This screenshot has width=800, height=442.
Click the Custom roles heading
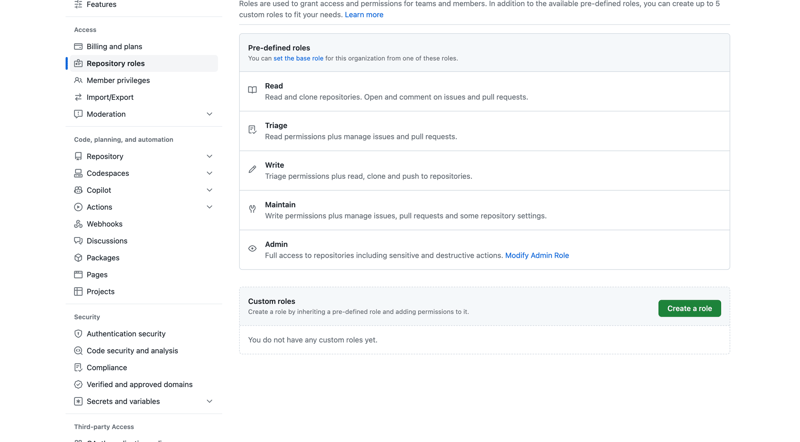271,301
